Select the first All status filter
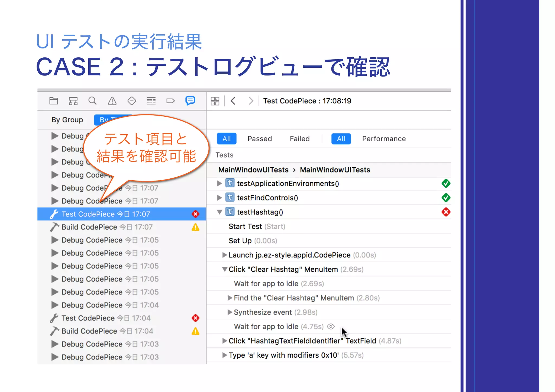Screen dimensions: 555x392 click(x=227, y=139)
